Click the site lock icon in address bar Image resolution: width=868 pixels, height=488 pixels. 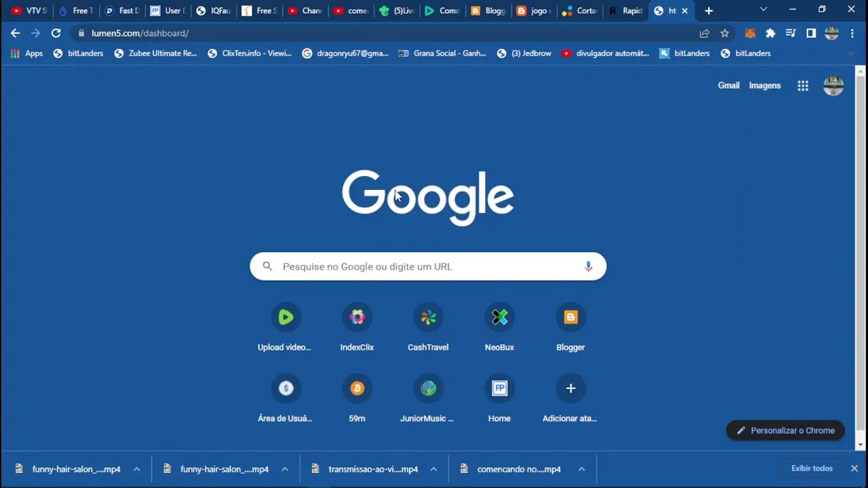[81, 33]
